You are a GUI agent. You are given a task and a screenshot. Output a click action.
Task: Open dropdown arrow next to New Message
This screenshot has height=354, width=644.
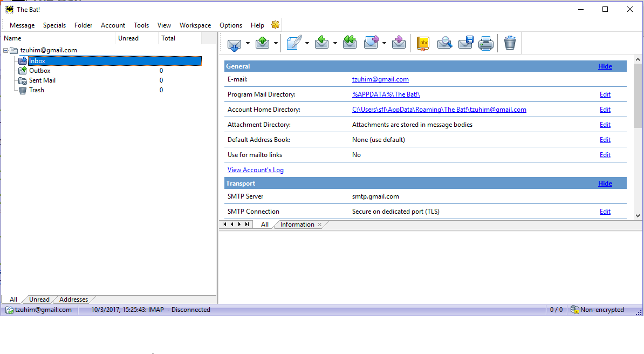tap(307, 43)
